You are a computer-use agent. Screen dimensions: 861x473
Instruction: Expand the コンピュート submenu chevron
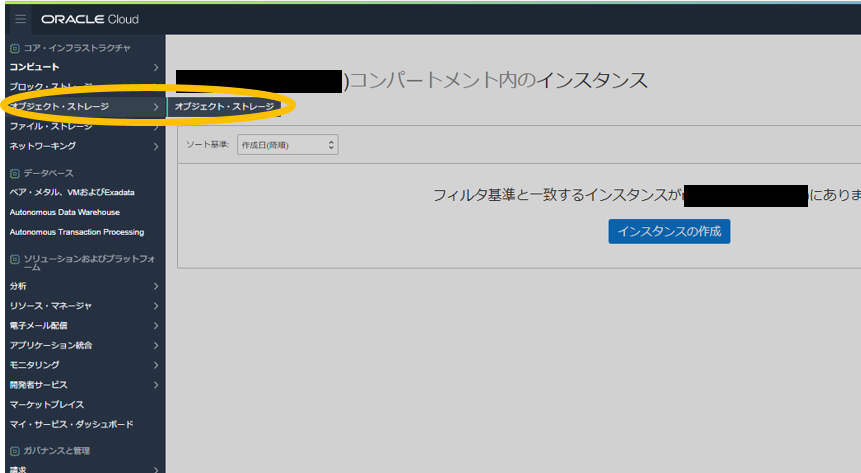pos(156,67)
